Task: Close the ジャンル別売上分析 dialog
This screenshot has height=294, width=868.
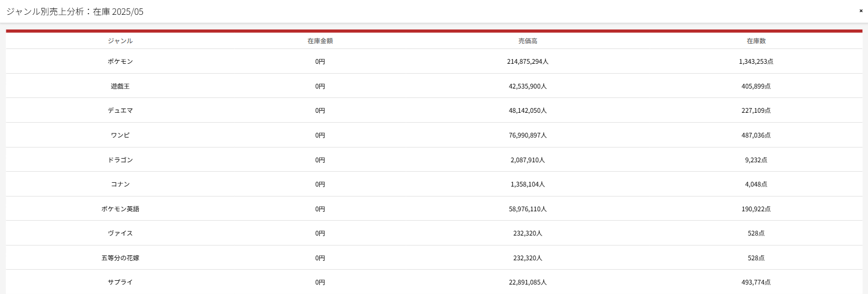Action: coord(861,11)
